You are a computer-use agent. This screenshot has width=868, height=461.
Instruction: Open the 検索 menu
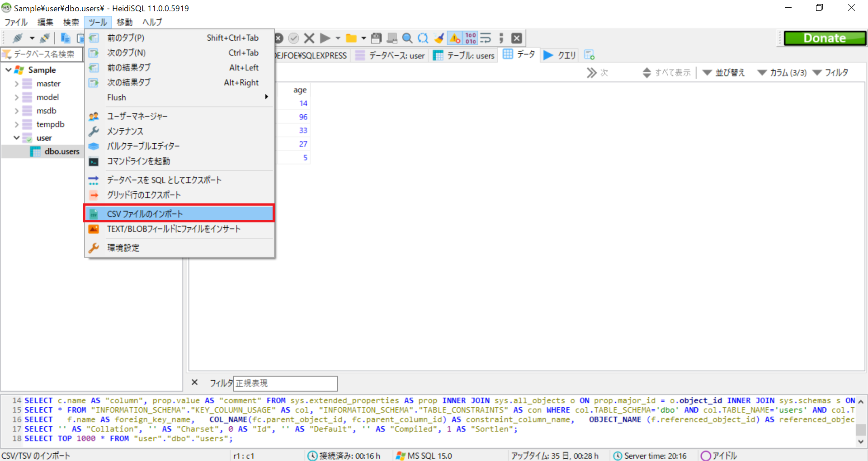71,22
